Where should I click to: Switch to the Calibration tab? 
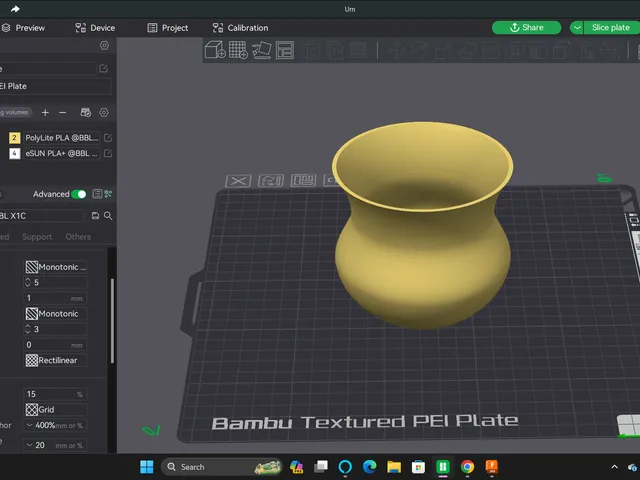pos(240,28)
